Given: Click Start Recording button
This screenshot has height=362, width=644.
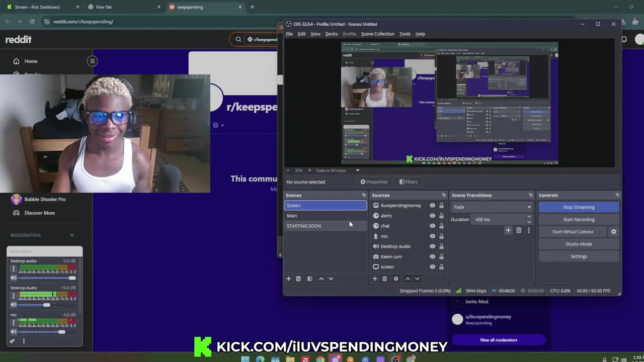Looking at the screenshot, I should coord(579,219).
